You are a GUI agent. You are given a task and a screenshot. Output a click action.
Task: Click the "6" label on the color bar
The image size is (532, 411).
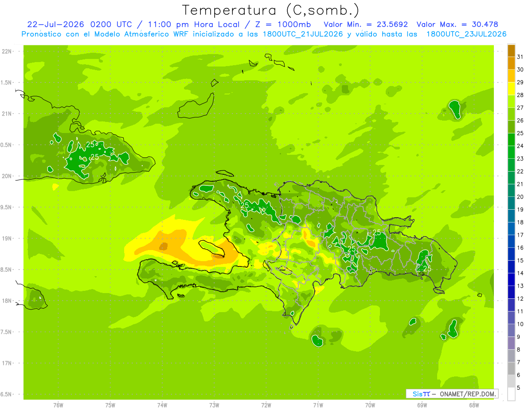(519, 375)
